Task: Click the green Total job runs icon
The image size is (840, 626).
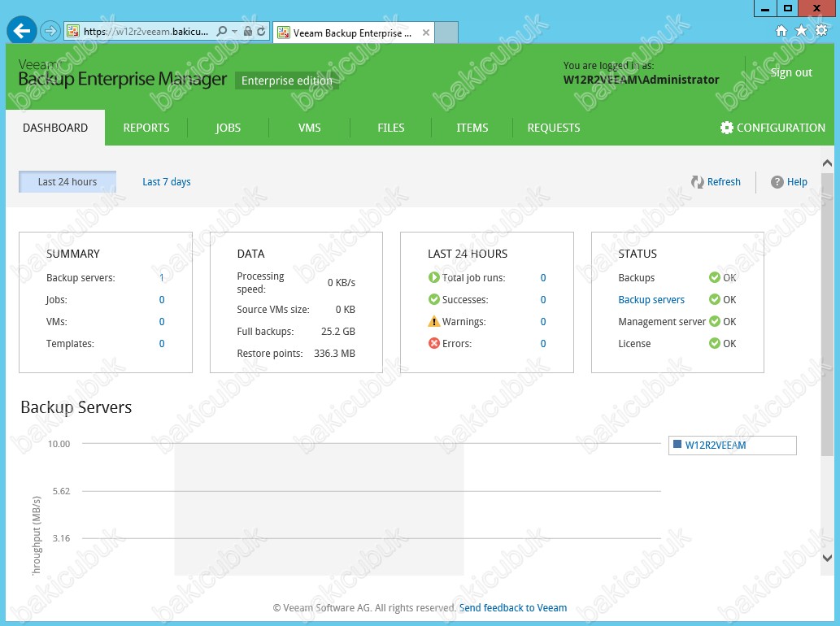Action: pos(434,277)
